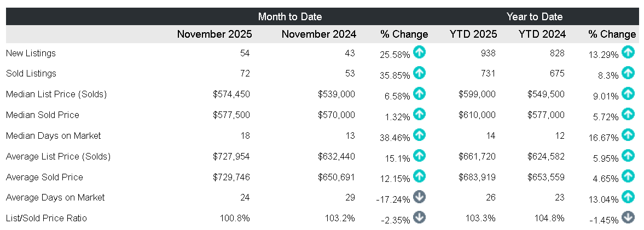Click the November 2025 column header
This screenshot has height=230, width=644.
tap(214, 34)
